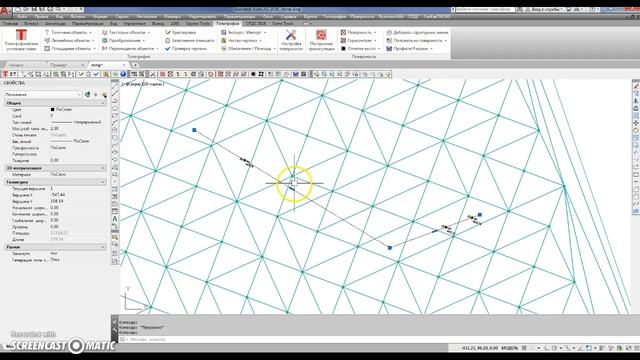
Task: Open Точечные объекты dropdown
Action: [x=68, y=32]
